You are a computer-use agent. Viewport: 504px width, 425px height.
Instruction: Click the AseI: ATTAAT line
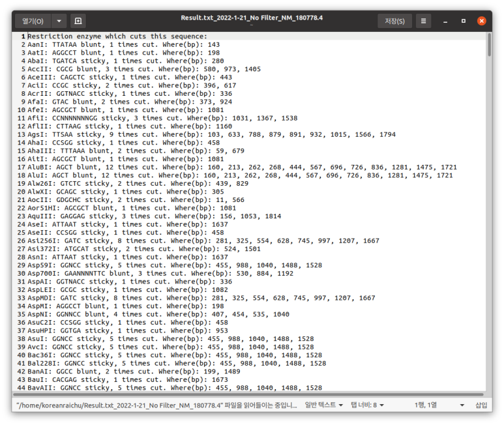click(128, 224)
